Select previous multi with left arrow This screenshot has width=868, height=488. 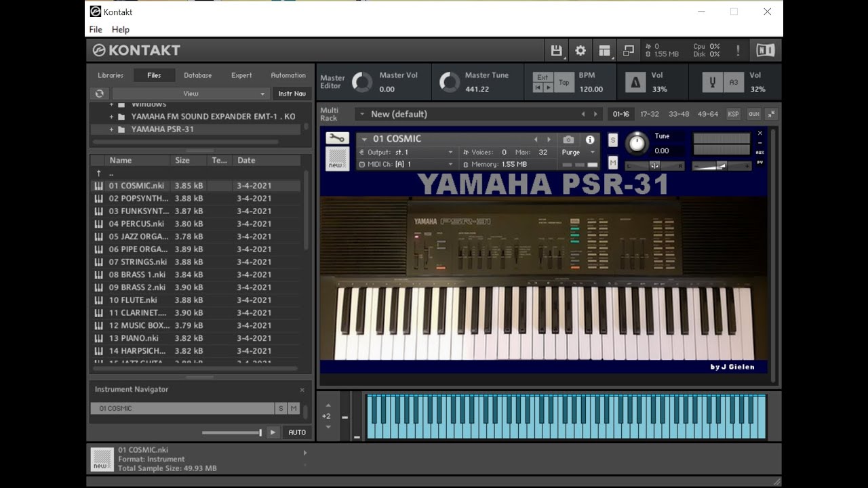(x=583, y=115)
